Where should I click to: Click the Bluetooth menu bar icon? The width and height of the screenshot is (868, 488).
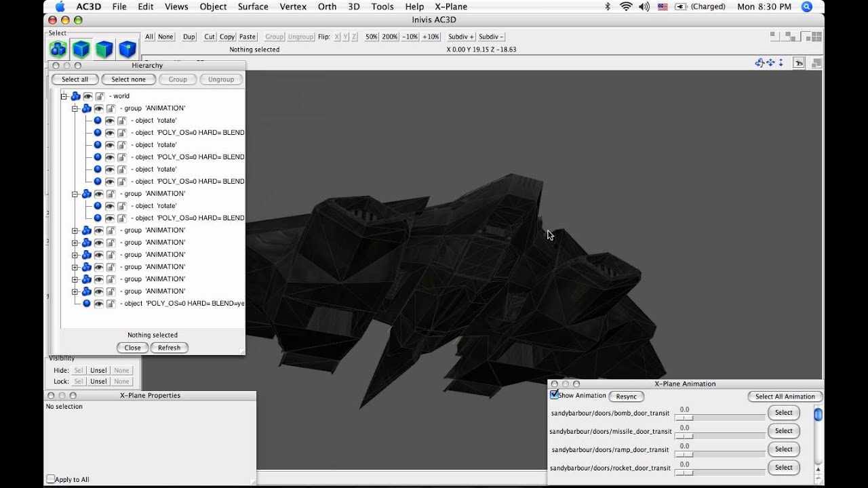(608, 7)
